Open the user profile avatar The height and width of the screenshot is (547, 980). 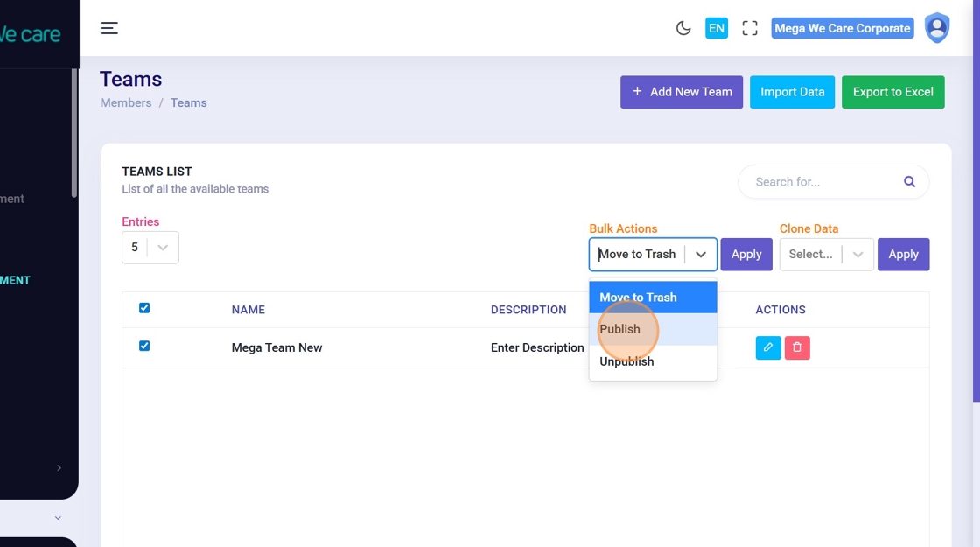(937, 28)
